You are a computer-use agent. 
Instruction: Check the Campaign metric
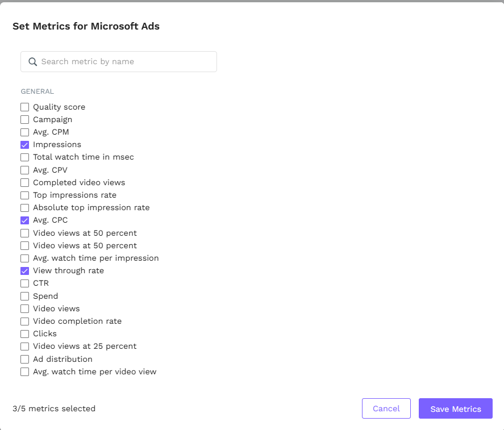pos(25,119)
